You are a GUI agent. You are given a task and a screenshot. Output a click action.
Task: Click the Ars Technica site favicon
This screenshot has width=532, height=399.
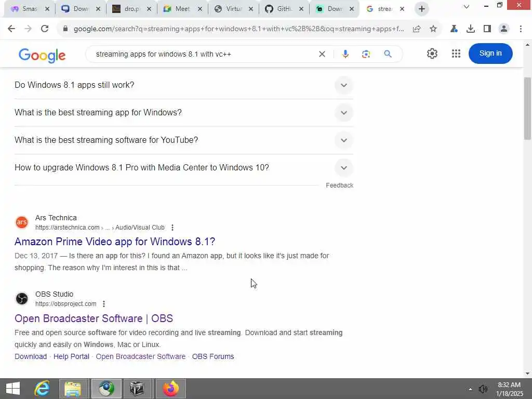pos(22,222)
